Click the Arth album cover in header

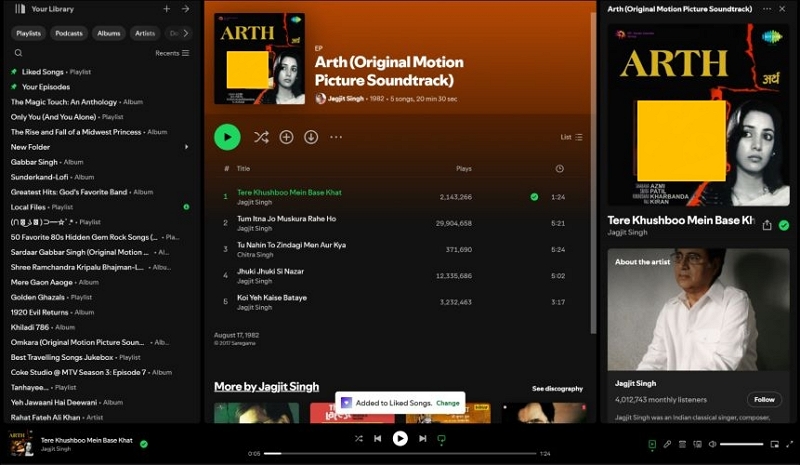click(x=259, y=59)
